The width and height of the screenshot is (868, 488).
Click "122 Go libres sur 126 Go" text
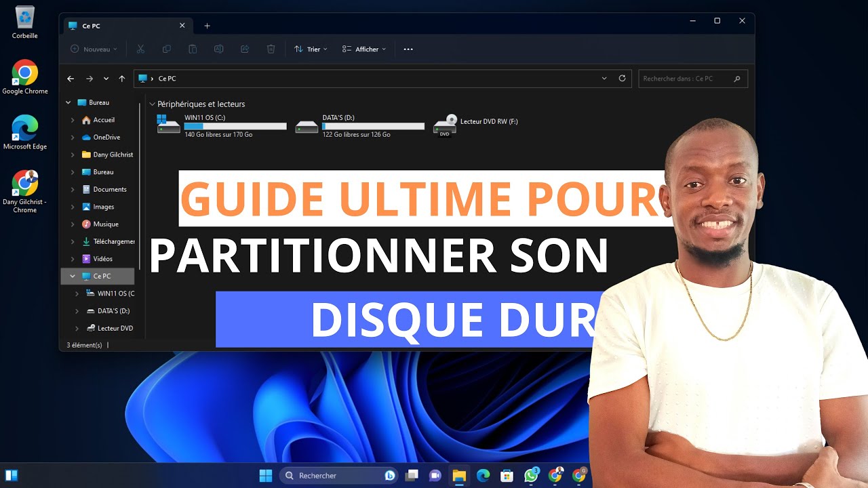click(x=356, y=135)
